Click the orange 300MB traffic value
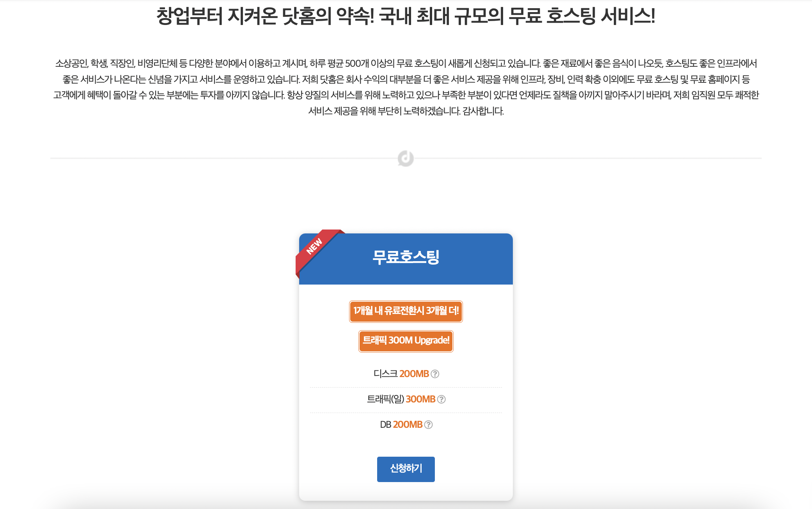 click(420, 399)
